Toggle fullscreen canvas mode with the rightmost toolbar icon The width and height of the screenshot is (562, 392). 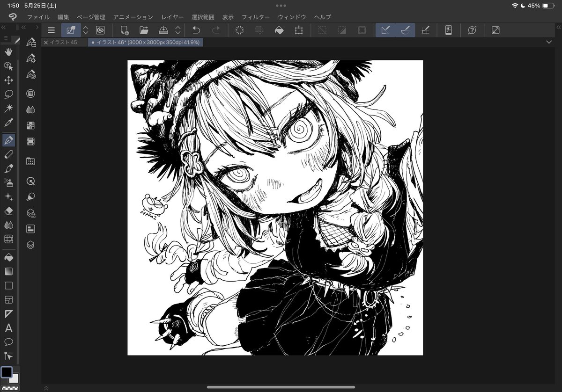click(x=494, y=30)
